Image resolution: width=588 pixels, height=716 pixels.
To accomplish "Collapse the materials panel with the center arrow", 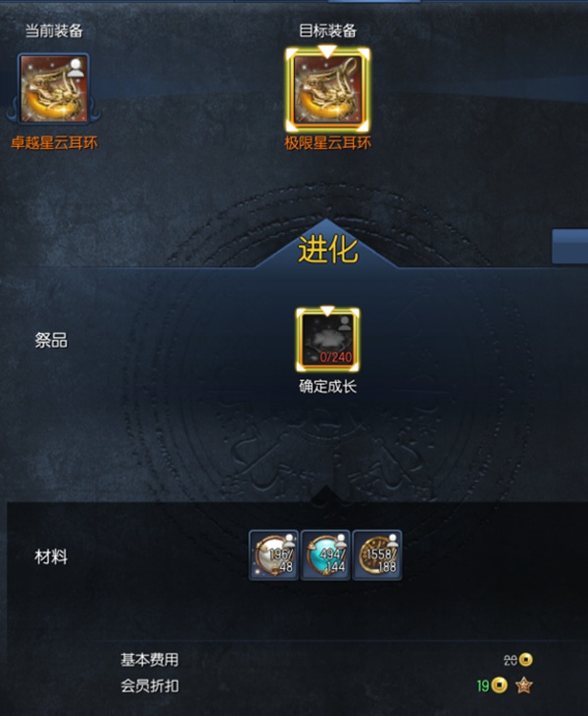I will coord(325,496).
